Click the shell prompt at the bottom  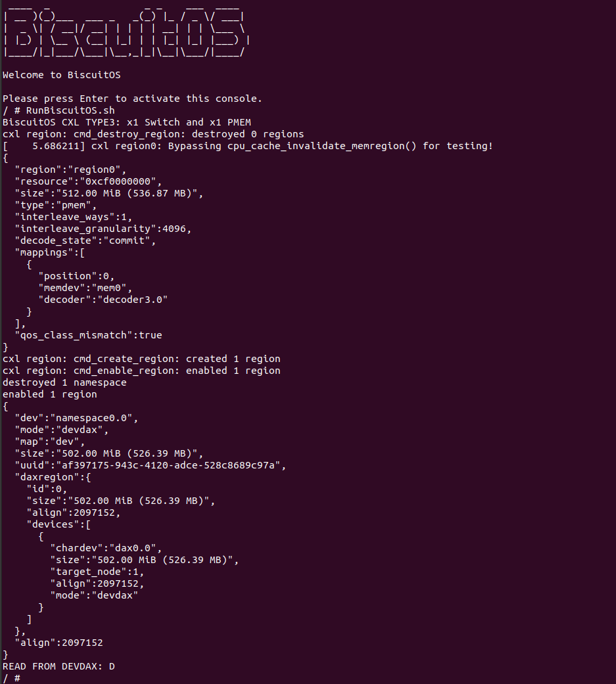(11, 677)
